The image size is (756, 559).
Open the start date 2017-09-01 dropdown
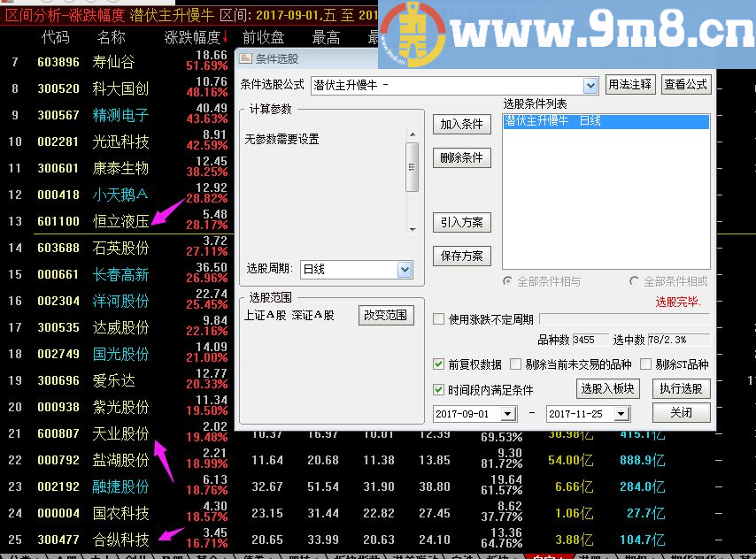pyautogui.click(x=507, y=414)
